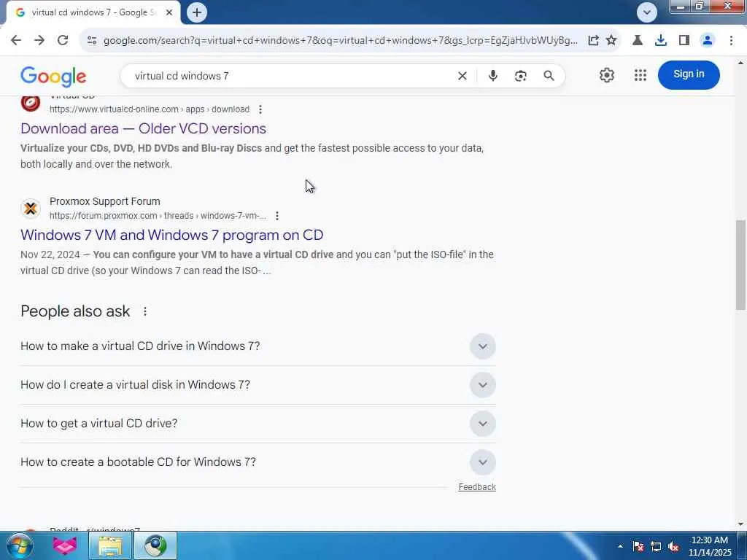Open Chrome three-dot menu
Screen dimensions: 747x560
click(731, 41)
